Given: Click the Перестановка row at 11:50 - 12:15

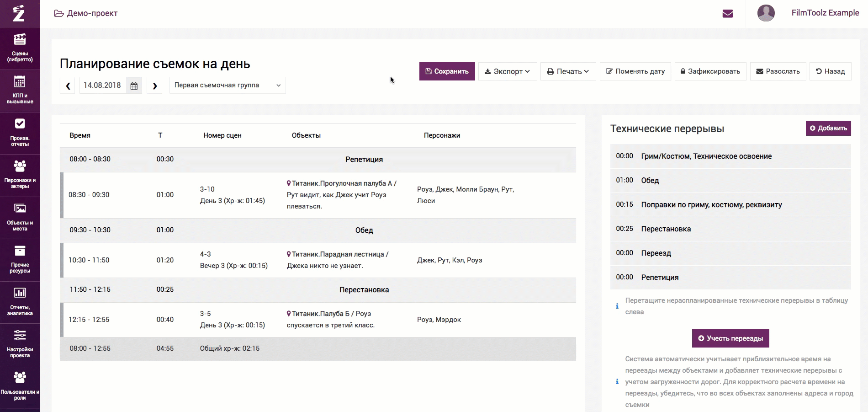Looking at the screenshot, I should (x=318, y=290).
